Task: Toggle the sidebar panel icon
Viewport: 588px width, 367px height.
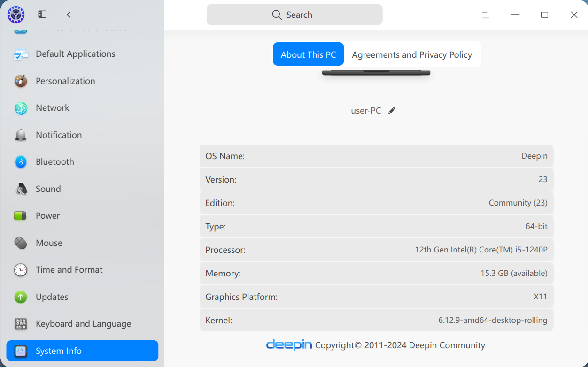Action: coord(42,15)
